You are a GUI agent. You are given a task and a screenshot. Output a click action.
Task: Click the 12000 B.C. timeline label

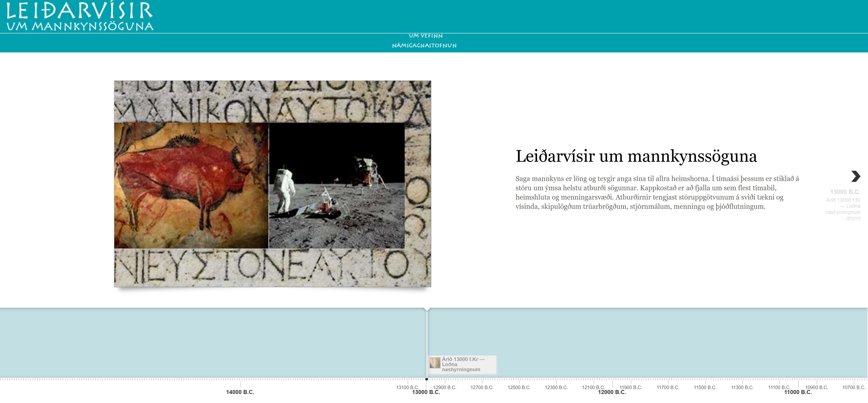612,392
